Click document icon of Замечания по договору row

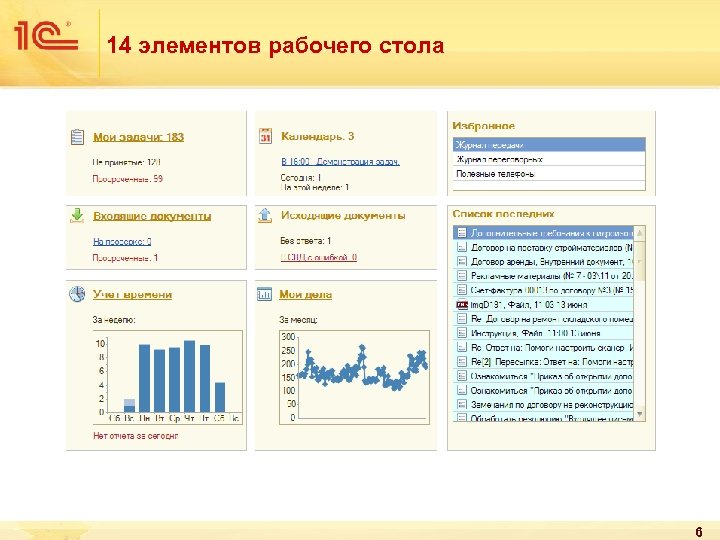461,405
